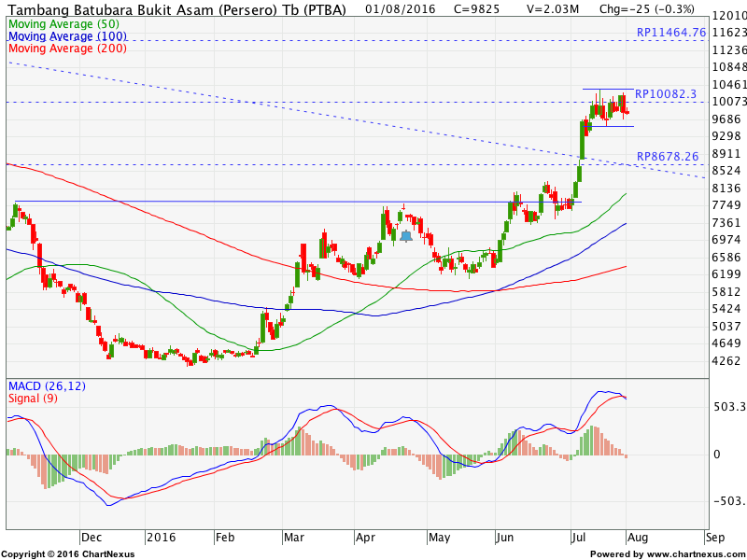747x560 pixels.
Task: Click the Chg=-25 (-0.3%) change value
Action: click(646, 9)
